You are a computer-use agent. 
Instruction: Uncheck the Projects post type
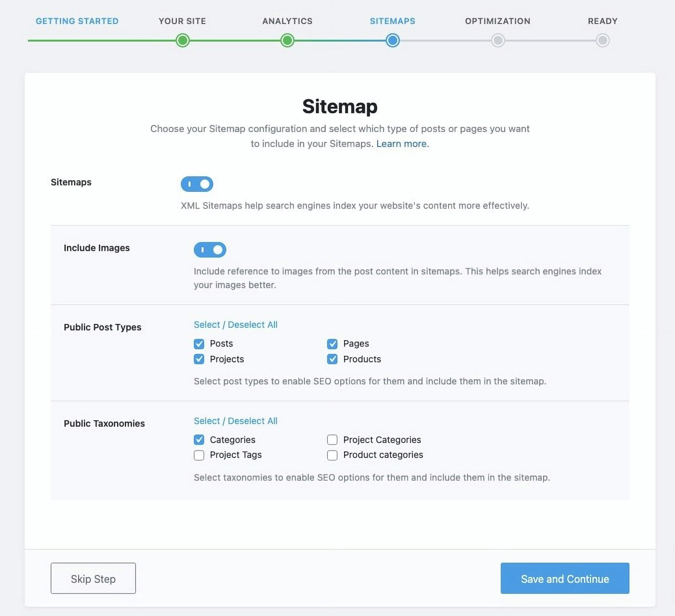198,359
